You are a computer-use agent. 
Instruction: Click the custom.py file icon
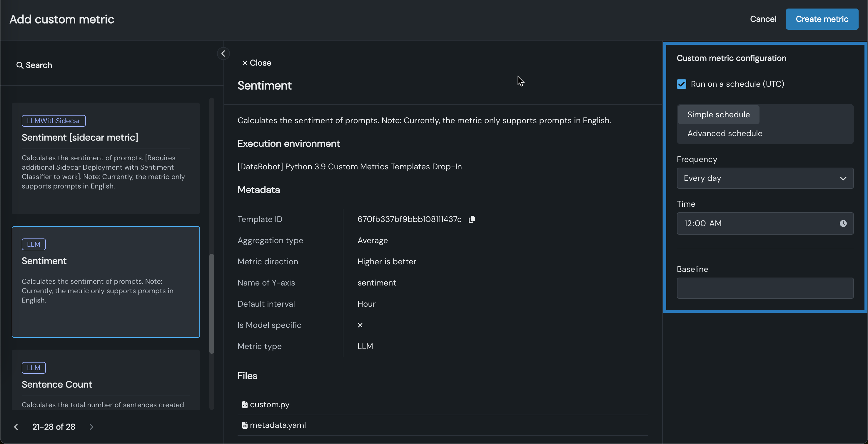tap(245, 405)
